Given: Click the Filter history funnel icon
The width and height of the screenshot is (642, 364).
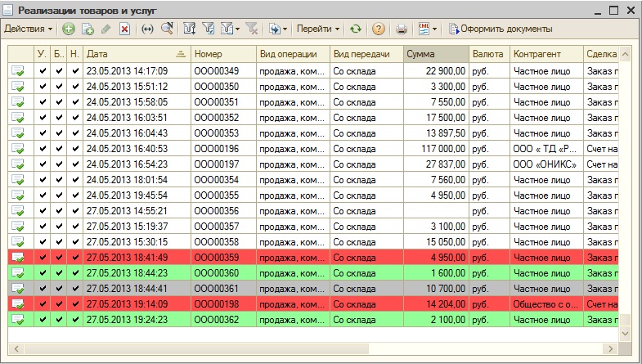Looking at the screenshot, I should pyautogui.click(x=227, y=29).
